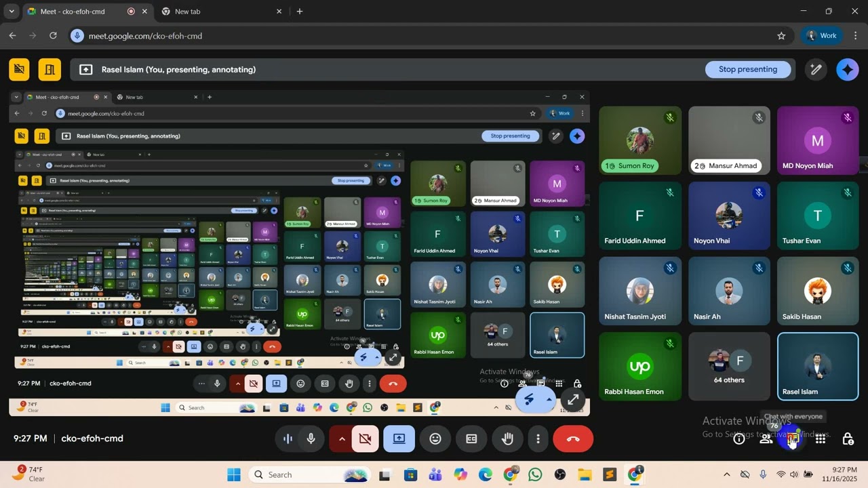
Task: Open the Gemini sparkle icon in Meet's top bar
Action: (x=848, y=69)
